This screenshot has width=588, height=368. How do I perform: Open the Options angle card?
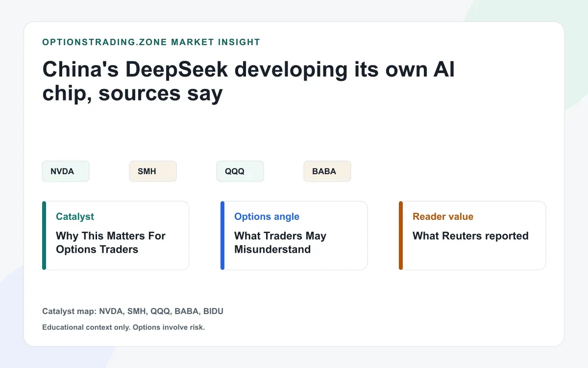point(294,236)
